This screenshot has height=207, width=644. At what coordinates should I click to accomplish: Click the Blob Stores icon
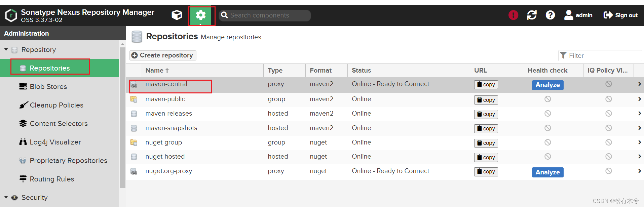pyautogui.click(x=23, y=86)
